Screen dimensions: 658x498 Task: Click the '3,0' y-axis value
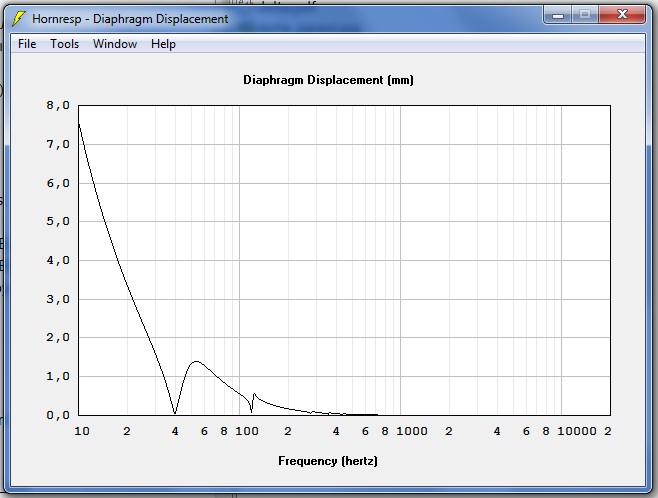coord(58,299)
